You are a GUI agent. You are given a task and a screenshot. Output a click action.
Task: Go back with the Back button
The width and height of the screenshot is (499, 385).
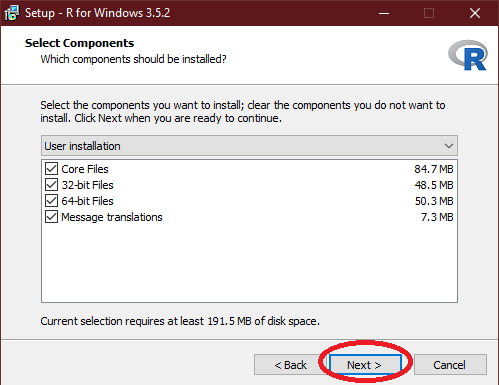[290, 365]
